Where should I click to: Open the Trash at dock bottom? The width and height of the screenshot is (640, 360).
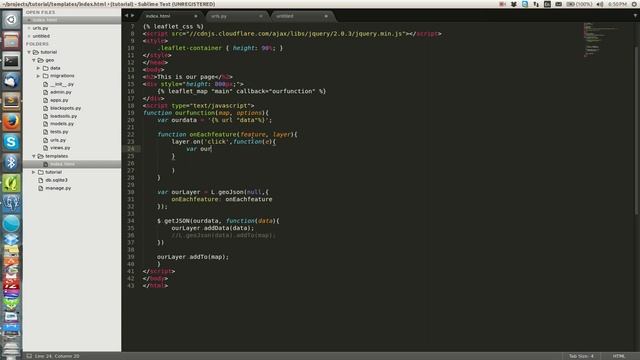tap(11, 350)
